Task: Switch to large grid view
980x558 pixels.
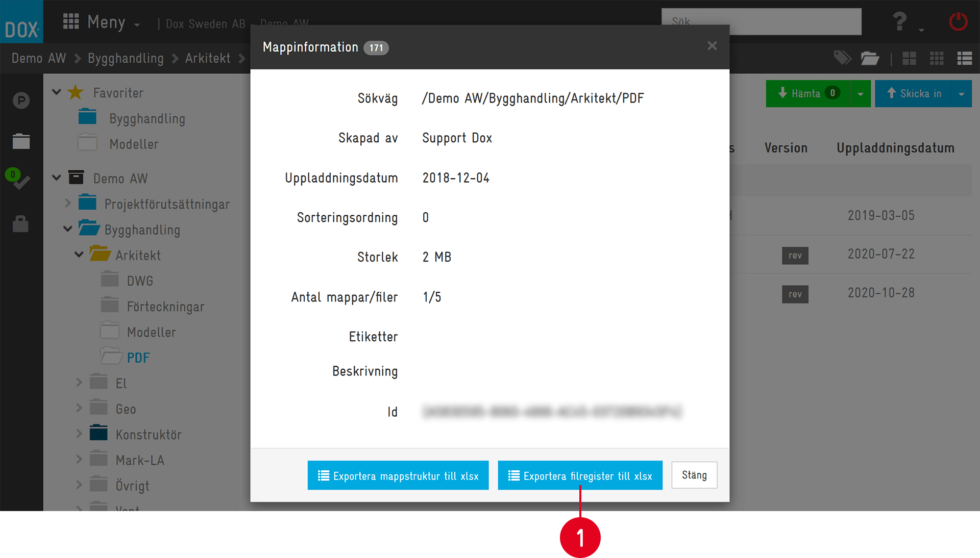Action: [x=909, y=58]
